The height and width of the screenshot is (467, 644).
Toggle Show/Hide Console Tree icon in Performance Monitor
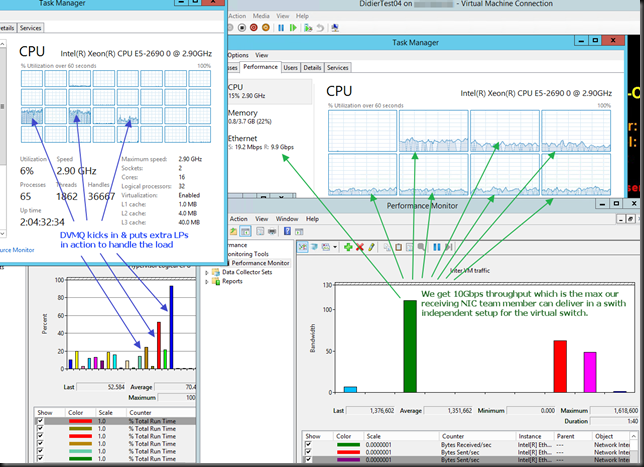(245, 231)
